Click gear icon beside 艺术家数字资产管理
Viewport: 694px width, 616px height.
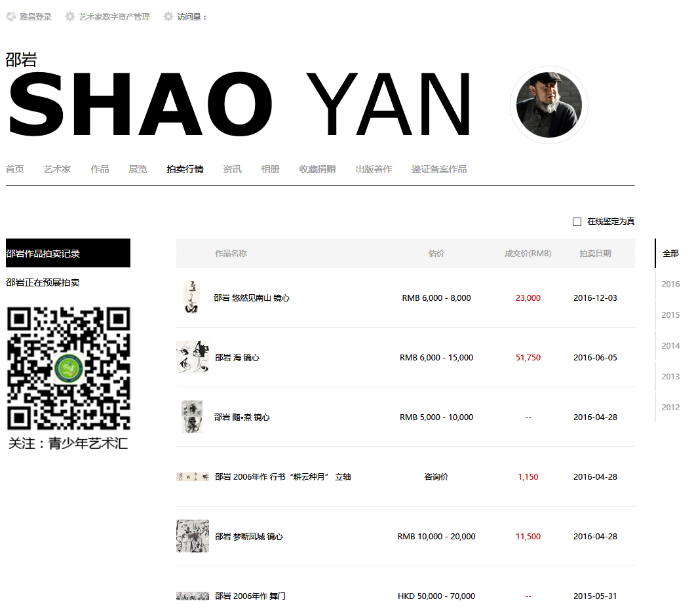click(x=70, y=17)
